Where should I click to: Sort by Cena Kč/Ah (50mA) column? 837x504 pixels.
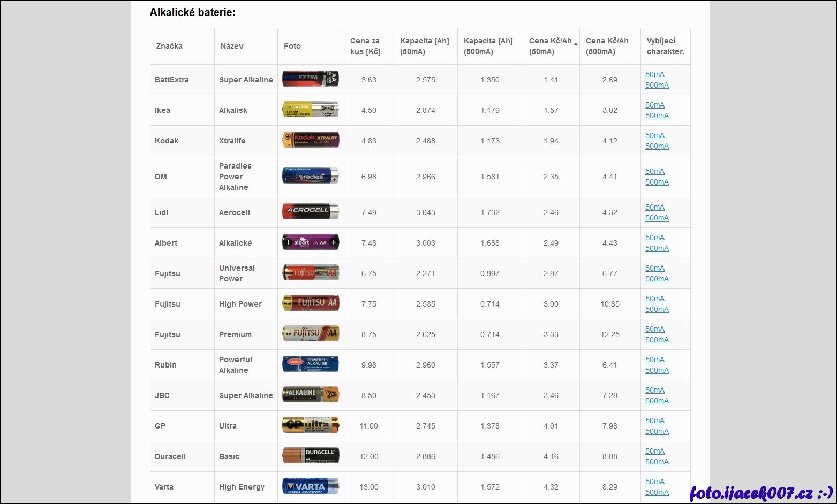(x=551, y=46)
